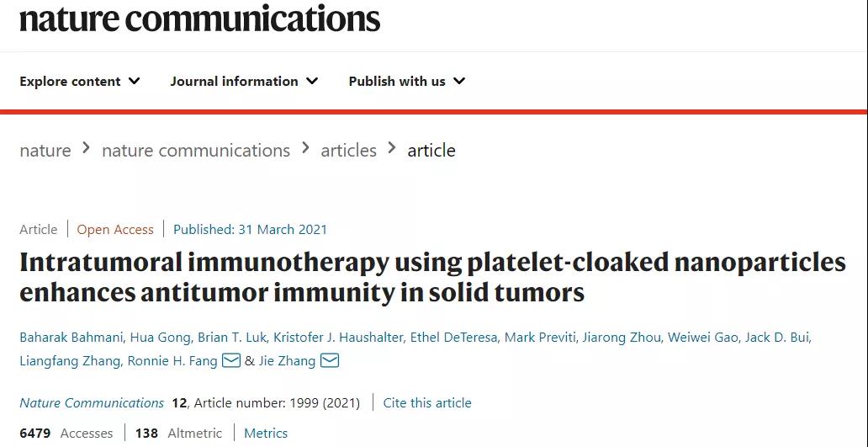Go to the nature breadcrumb link
The height and width of the screenshot is (447, 868).
pos(45,151)
